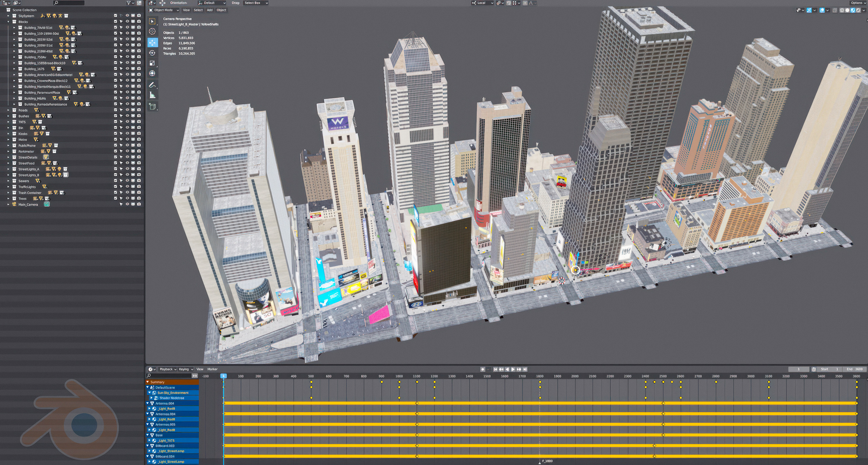Select the Annotate tool icon
868x465 pixels.
153,85
